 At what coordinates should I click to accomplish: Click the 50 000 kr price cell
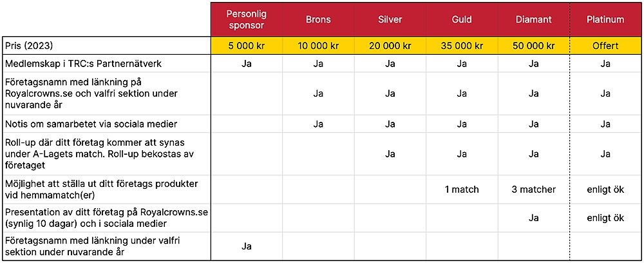533,46
